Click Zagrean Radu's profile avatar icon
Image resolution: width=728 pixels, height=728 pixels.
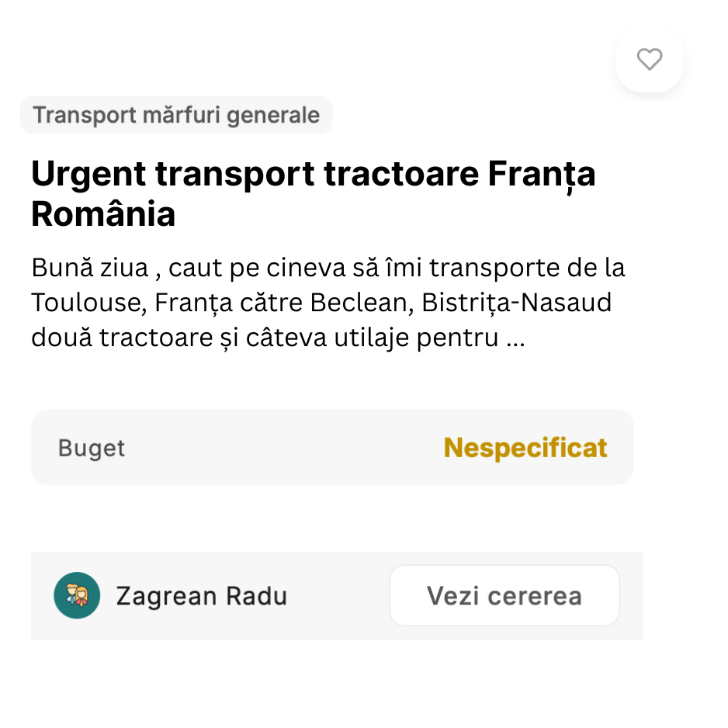(x=77, y=595)
